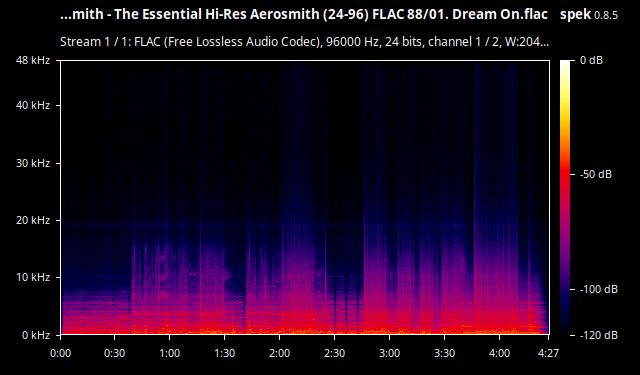
Task: Click the '1:30' time axis label
Action: [x=224, y=353]
